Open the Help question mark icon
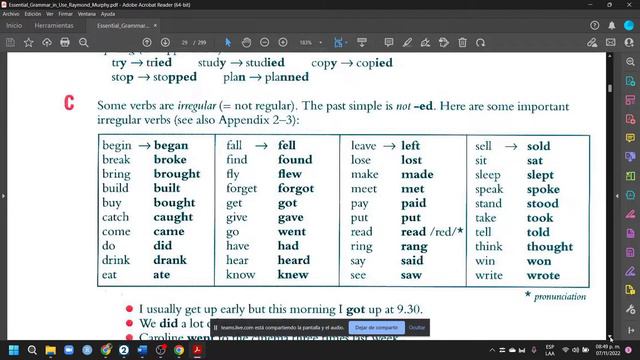Screen dimensions: 640x360 [x=595, y=25]
